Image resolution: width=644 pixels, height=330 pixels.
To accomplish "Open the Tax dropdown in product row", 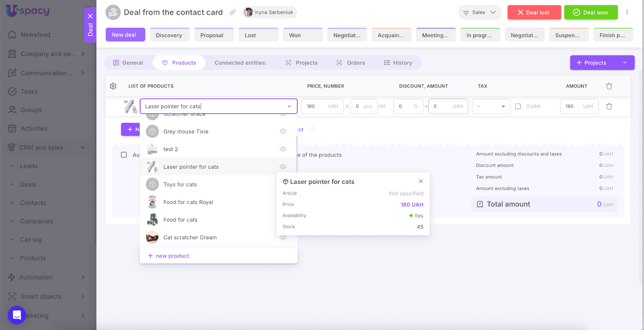I will click(x=491, y=106).
